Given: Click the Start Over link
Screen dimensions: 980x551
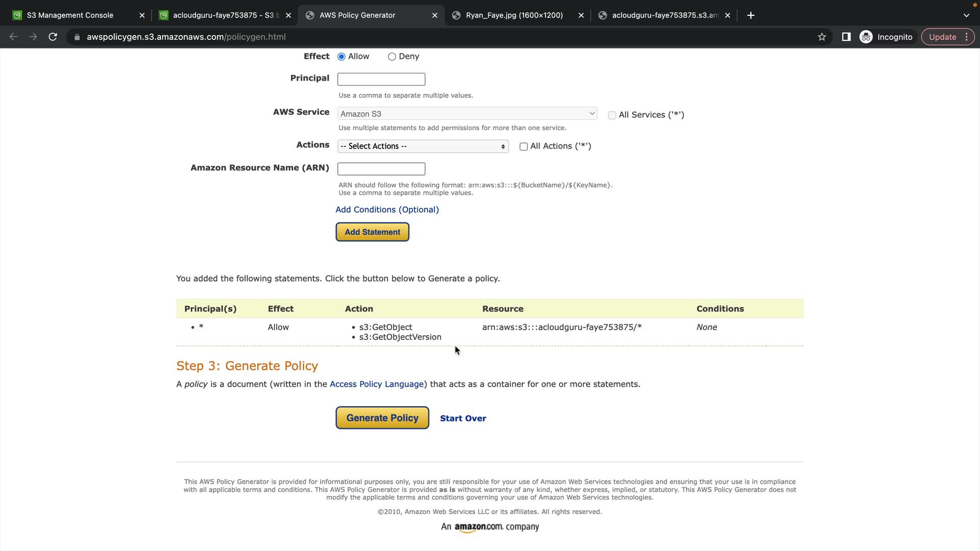Looking at the screenshot, I should click(x=463, y=418).
